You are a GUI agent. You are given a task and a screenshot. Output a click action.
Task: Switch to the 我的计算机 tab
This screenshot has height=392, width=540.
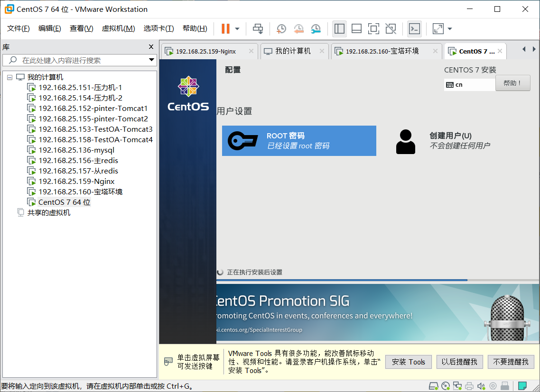tap(293, 51)
